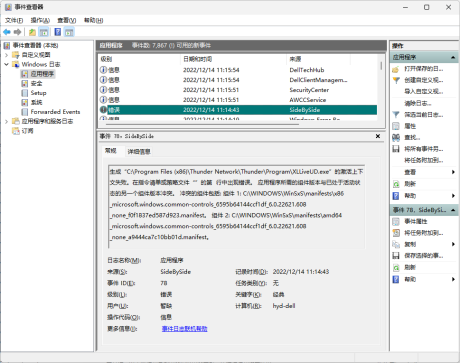Sort events by 日期和时间 column header
The width and height of the screenshot is (460, 363).
(x=233, y=59)
